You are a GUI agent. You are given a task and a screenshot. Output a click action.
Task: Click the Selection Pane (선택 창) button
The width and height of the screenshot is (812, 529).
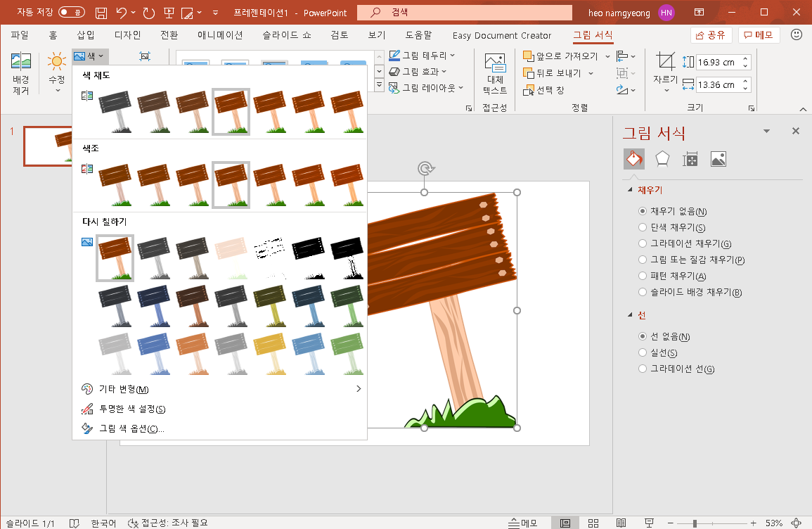pos(543,90)
